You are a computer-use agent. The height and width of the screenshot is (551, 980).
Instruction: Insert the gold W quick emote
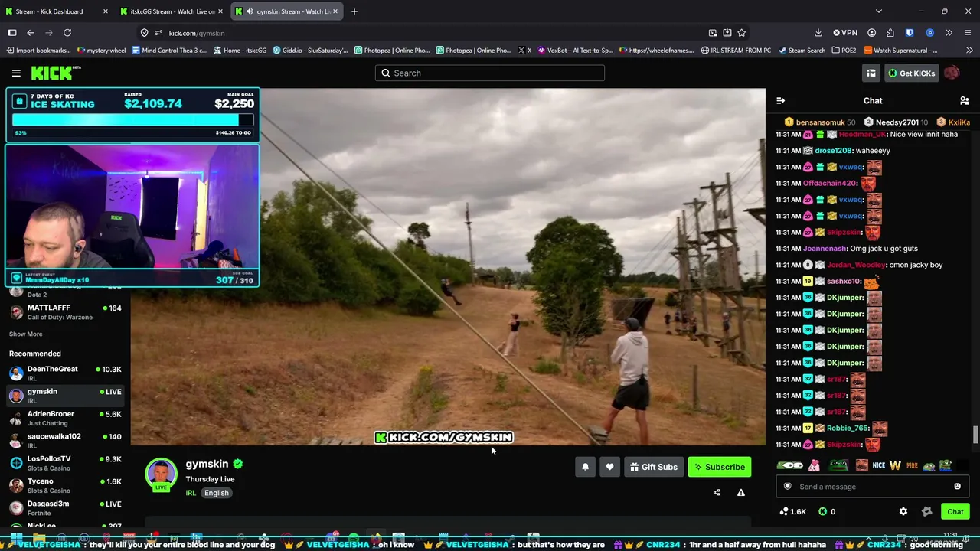tap(895, 465)
